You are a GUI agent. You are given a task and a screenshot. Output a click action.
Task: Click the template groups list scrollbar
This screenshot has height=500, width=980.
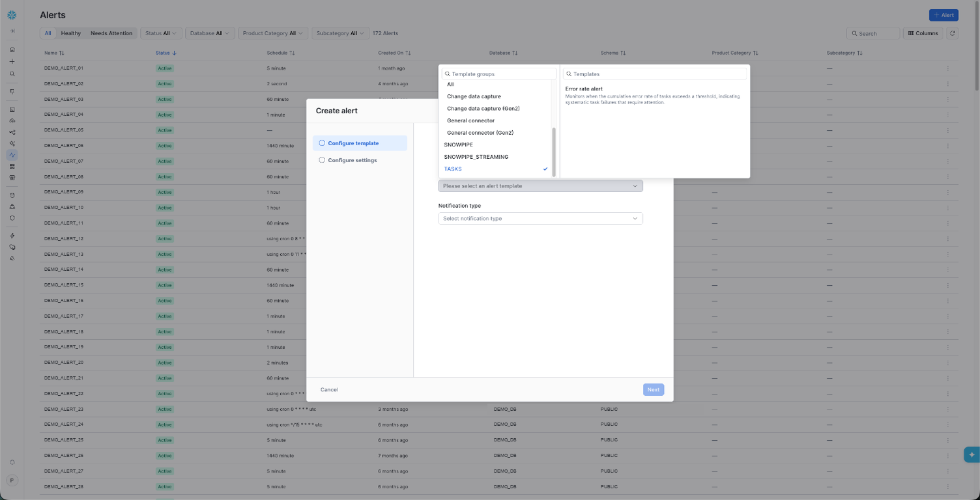coord(554,152)
